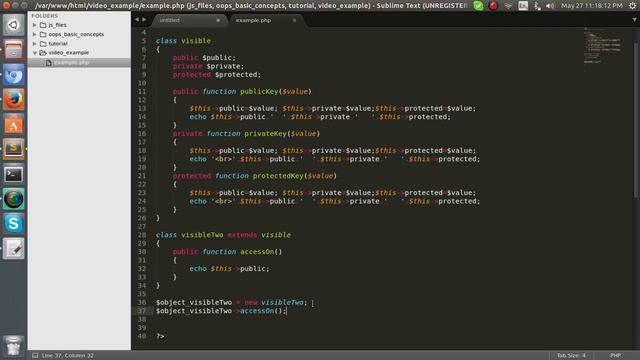
Task: Collapse the video_example folder arrow
Action: [35, 53]
